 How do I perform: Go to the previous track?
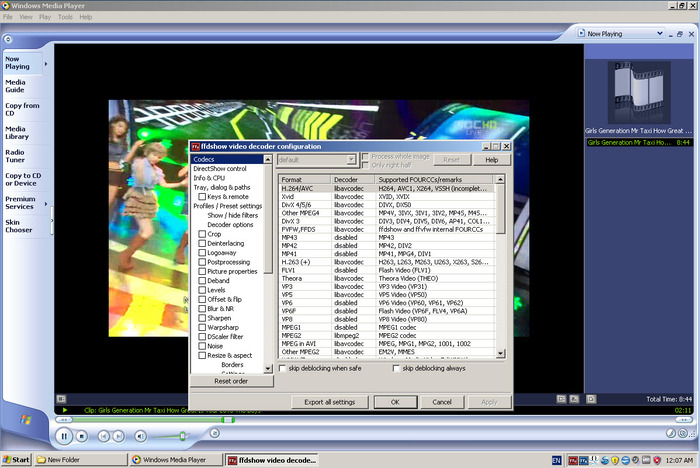pyautogui.click(x=103, y=436)
